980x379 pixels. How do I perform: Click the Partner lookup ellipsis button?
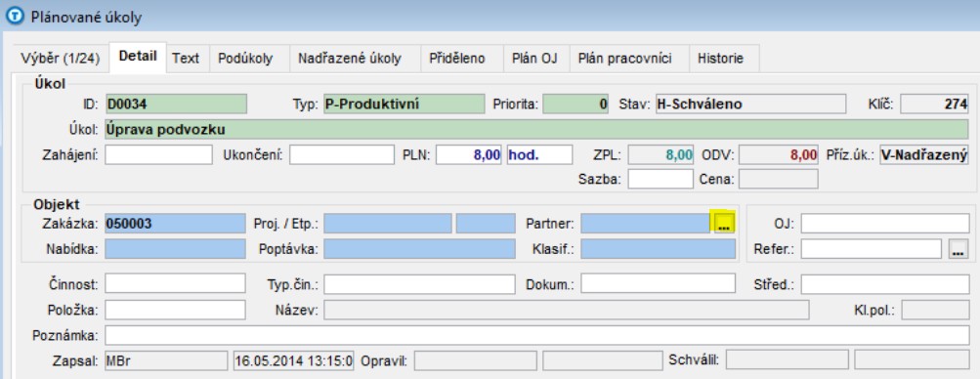point(724,224)
